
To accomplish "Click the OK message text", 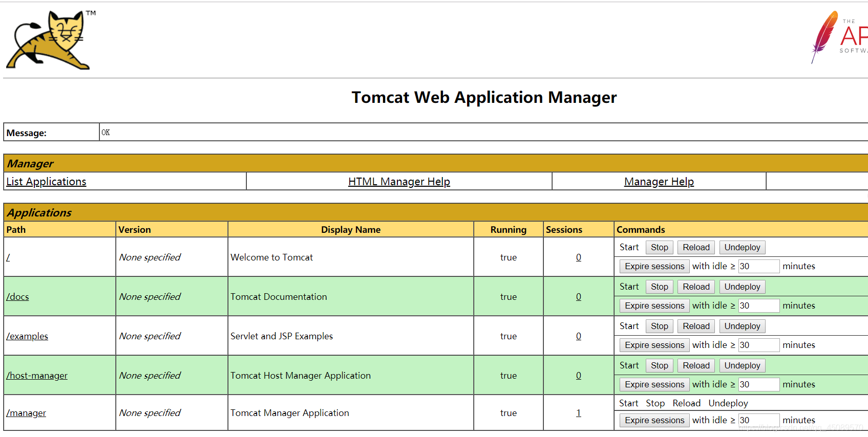I will 105,133.
